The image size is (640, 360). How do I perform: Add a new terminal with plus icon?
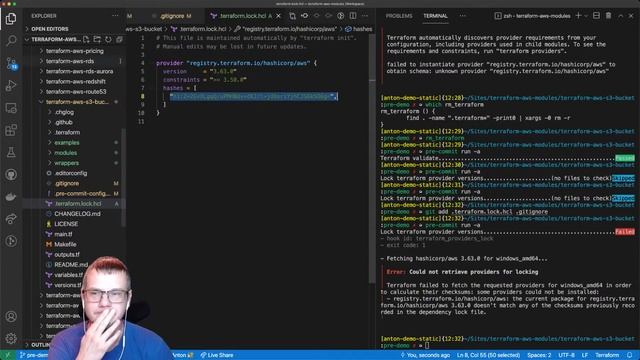(x=578, y=16)
